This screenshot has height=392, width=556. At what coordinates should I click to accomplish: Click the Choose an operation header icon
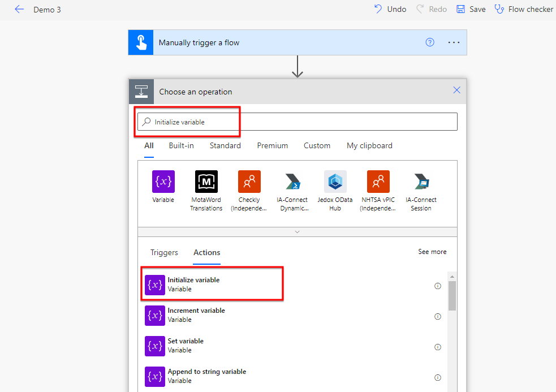click(x=141, y=92)
